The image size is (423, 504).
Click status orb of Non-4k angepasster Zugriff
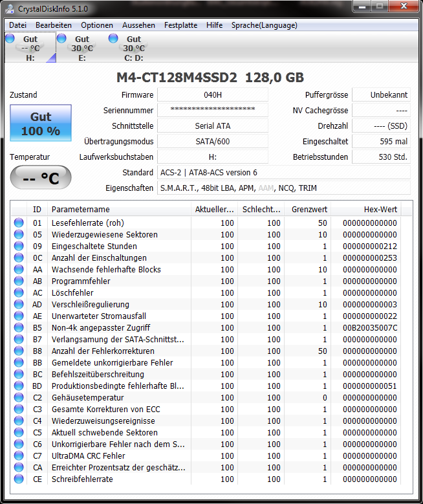[19, 327]
